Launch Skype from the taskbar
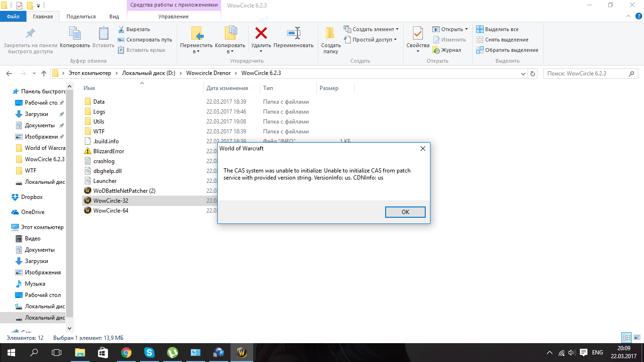The width and height of the screenshot is (644, 362). (x=149, y=352)
